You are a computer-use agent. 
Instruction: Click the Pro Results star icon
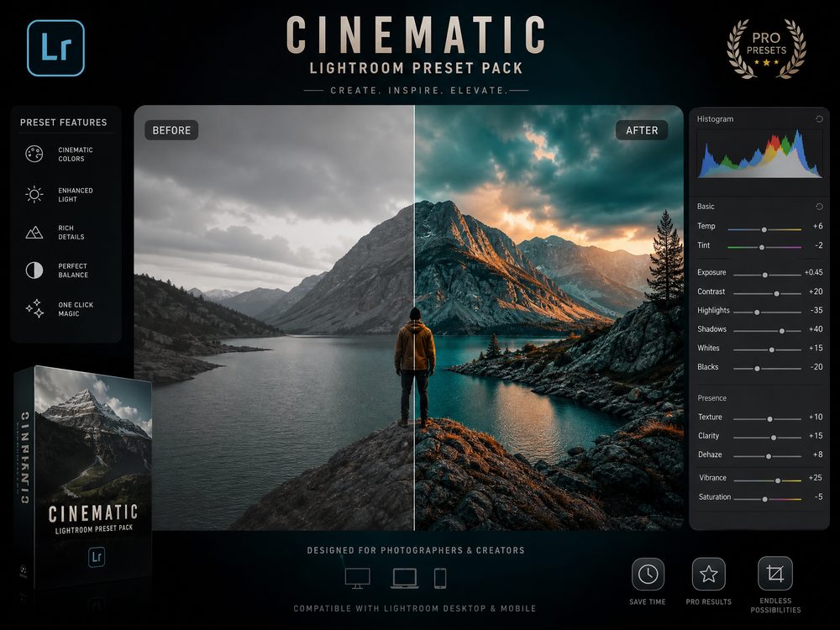pyautogui.click(x=708, y=574)
